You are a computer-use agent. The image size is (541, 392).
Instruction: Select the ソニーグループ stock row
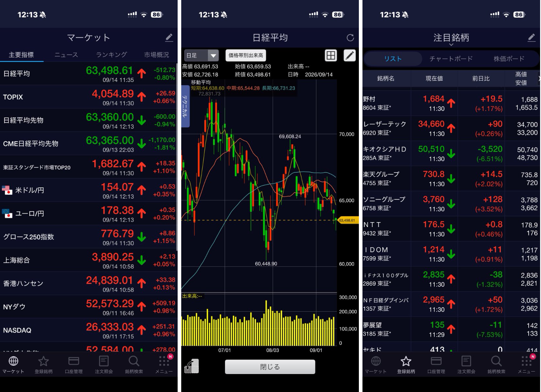click(x=451, y=204)
